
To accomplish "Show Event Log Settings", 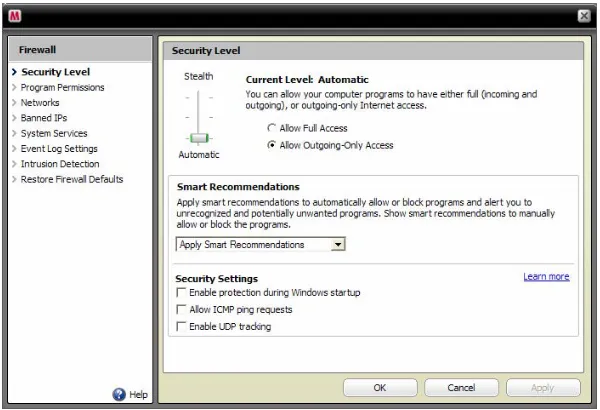I will pos(59,149).
